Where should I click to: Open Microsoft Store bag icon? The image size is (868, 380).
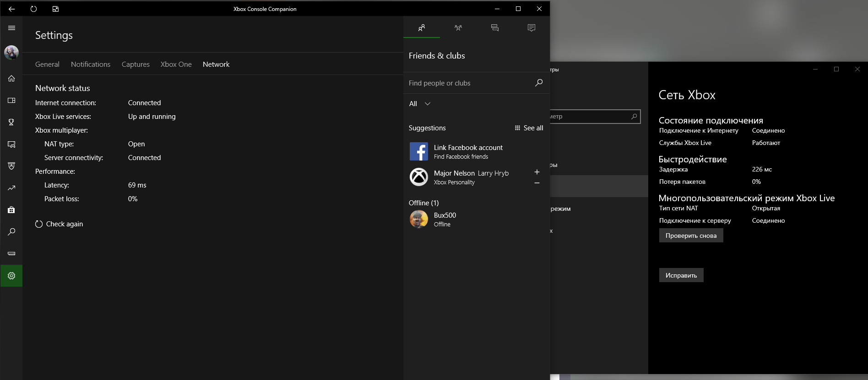[x=11, y=210]
